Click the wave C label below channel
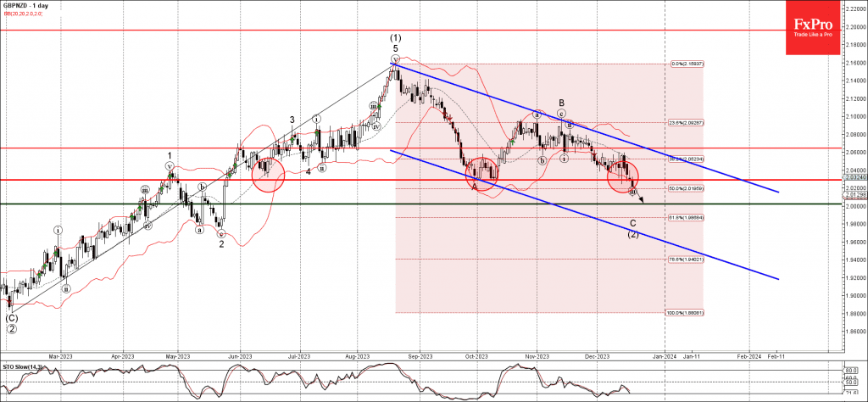The image size is (868, 402). 632,223
